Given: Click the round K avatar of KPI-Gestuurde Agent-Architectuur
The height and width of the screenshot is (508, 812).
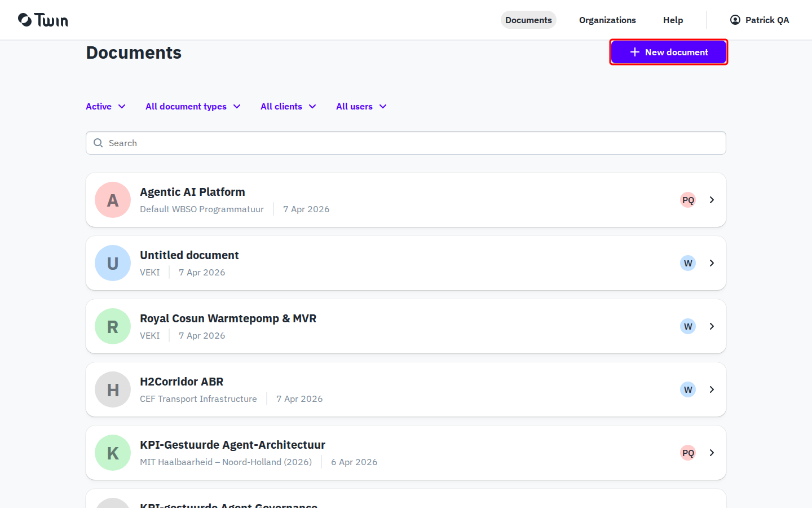Looking at the screenshot, I should point(113,453).
